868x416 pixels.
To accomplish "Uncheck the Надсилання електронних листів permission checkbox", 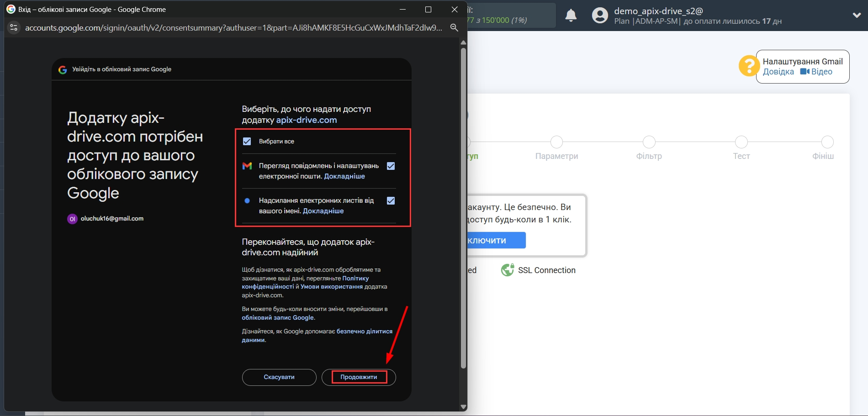I will [x=391, y=201].
